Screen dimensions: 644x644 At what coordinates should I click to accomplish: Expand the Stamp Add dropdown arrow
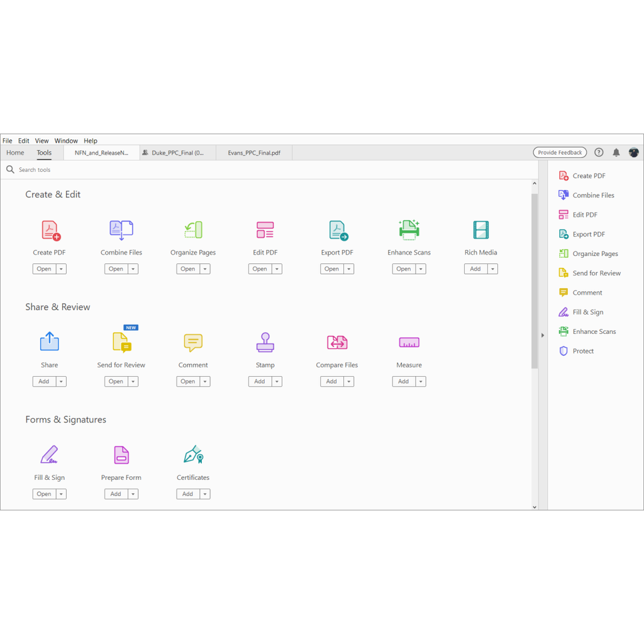277,381
